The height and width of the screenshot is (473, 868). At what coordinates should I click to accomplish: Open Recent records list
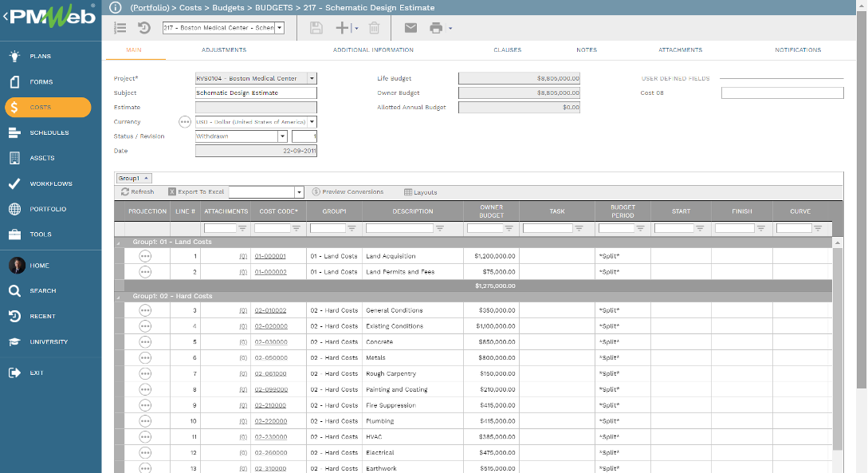pos(42,316)
